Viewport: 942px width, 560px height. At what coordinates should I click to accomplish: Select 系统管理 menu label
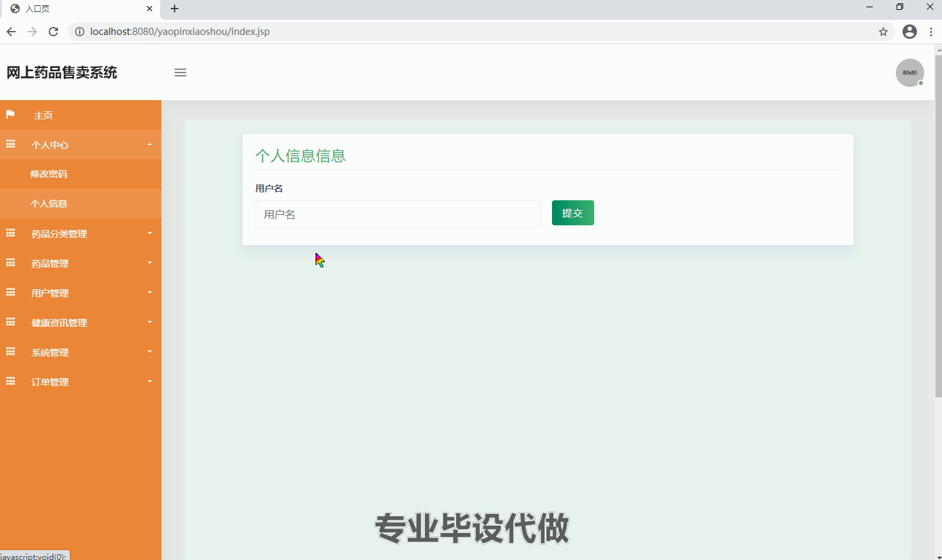(50, 352)
